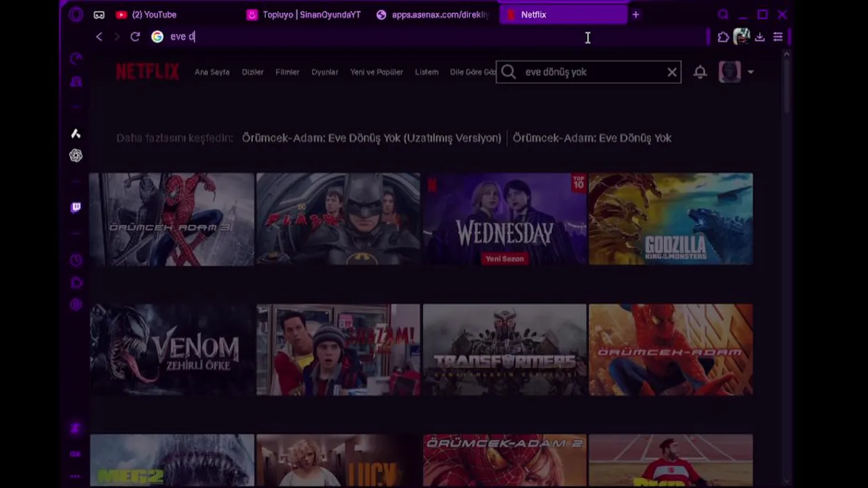Click the browser address bar
The image size is (868, 488).
pyautogui.click(x=434, y=37)
